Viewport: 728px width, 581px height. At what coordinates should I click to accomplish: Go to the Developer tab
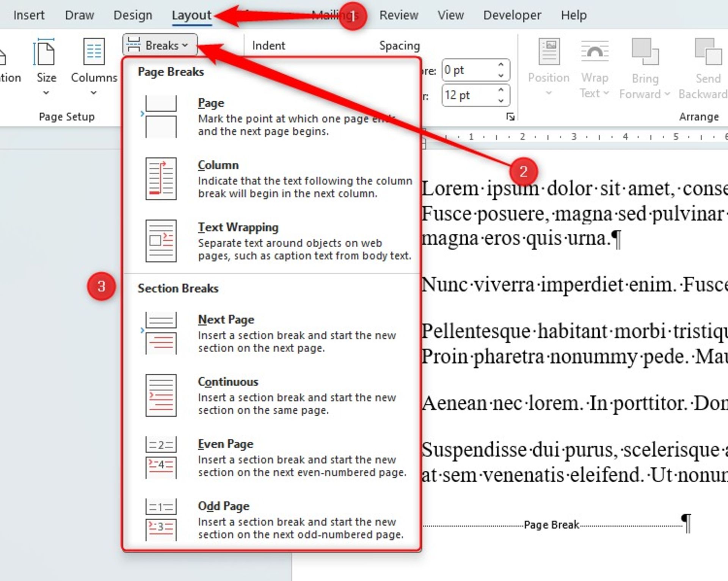click(x=512, y=15)
